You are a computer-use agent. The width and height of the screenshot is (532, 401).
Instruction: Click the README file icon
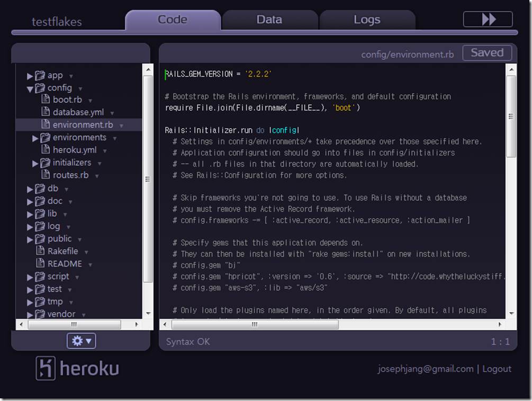click(40, 263)
